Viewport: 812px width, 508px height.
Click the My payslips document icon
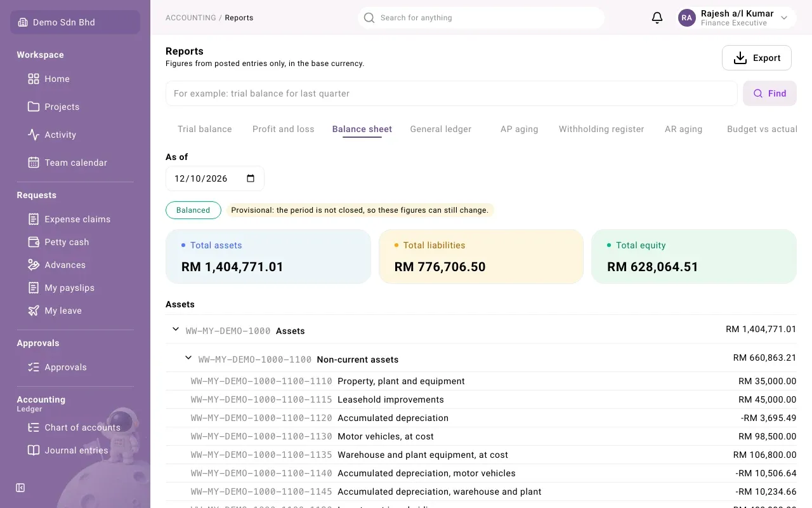pos(34,288)
